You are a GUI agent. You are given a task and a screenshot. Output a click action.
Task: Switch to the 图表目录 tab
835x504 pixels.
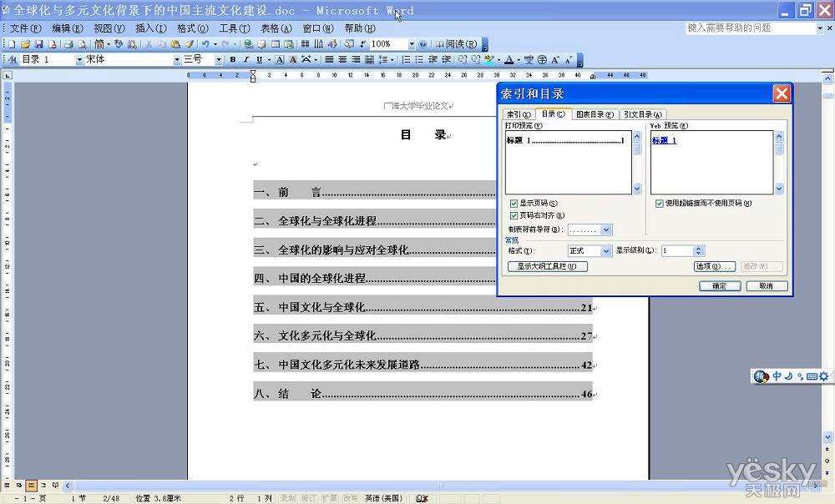click(595, 114)
